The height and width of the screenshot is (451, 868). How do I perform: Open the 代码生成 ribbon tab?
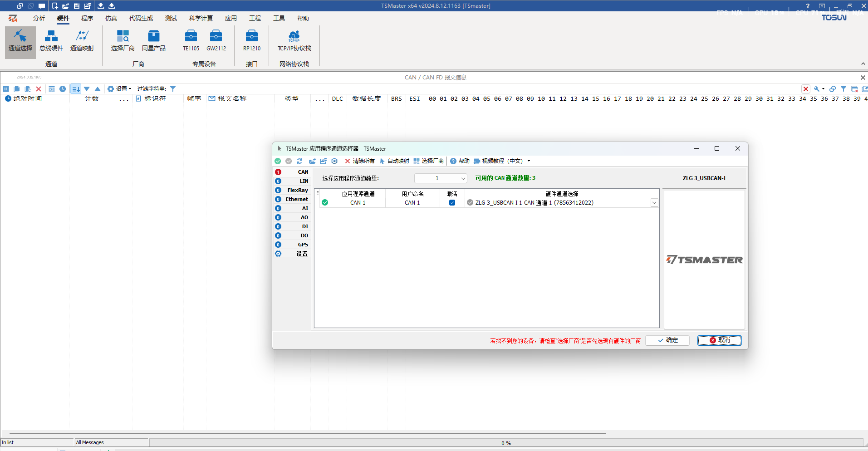(x=141, y=18)
